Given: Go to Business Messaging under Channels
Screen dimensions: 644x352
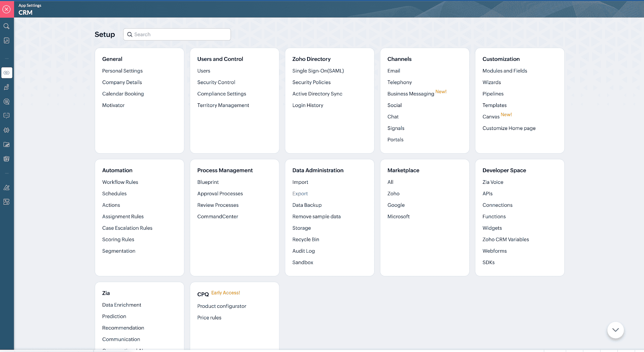Looking at the screenshot, I should point(411,94).
